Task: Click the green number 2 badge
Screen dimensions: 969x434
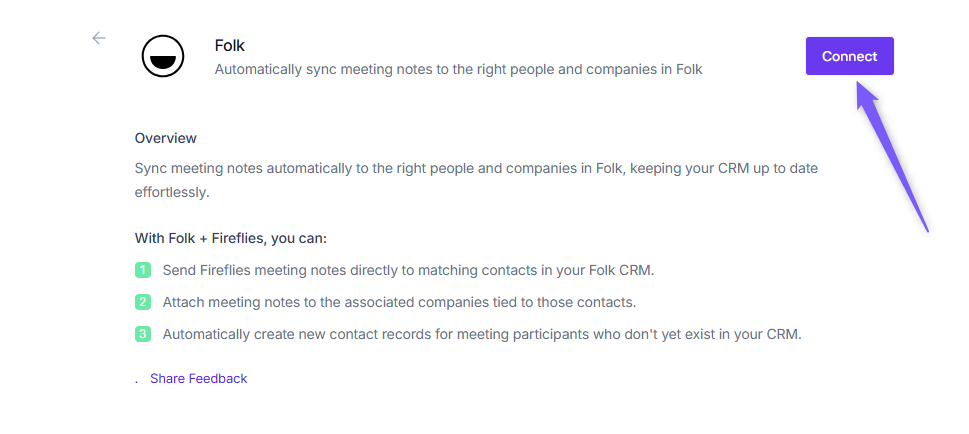Action: point(143,302)
